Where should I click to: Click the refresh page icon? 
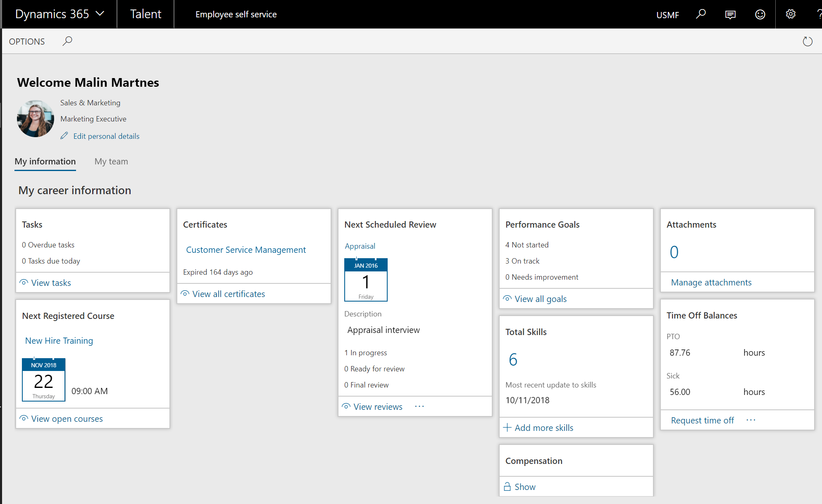coord(807,41)
